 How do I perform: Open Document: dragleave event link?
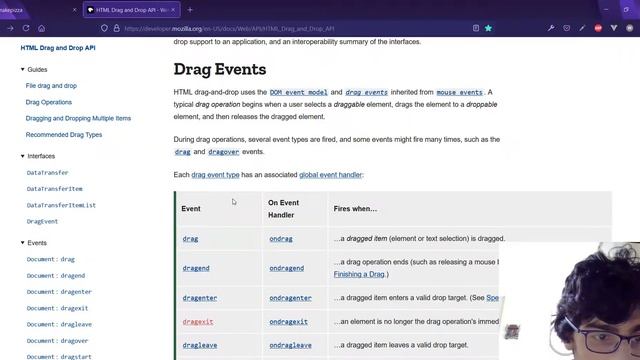click(x=59, y=324)
